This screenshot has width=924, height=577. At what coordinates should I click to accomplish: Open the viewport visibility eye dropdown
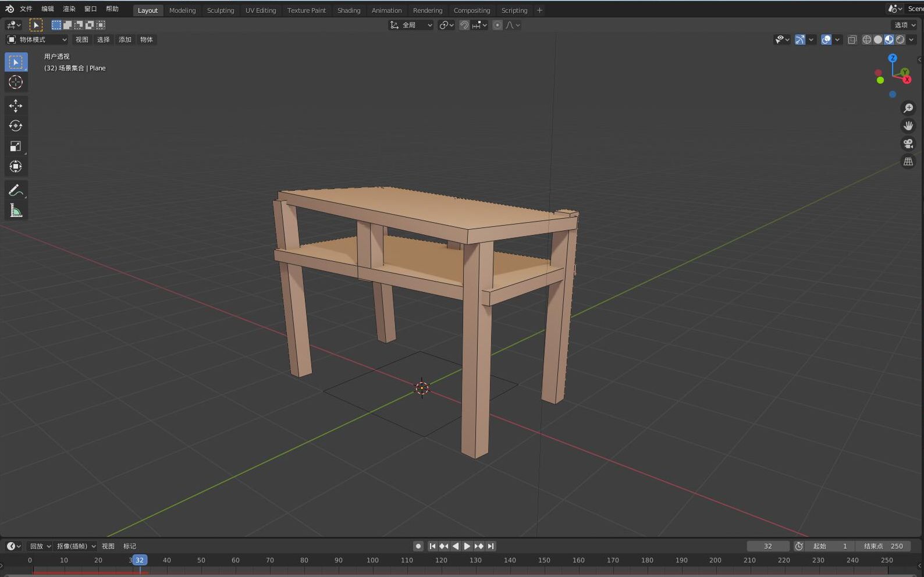782,40
